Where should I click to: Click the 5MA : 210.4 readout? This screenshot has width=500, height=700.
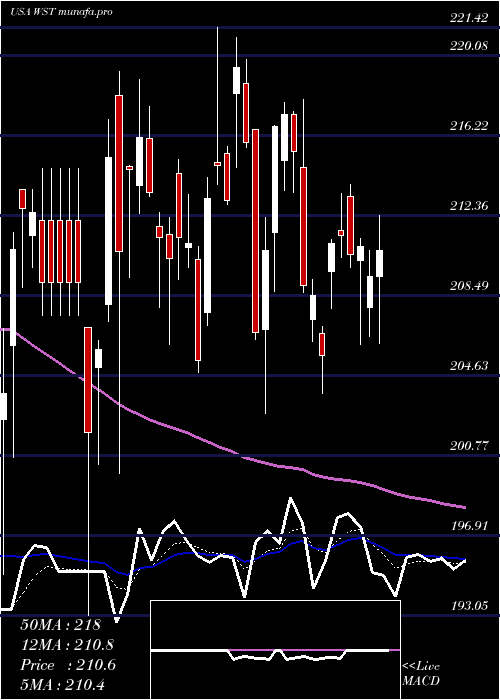point(63,684)
